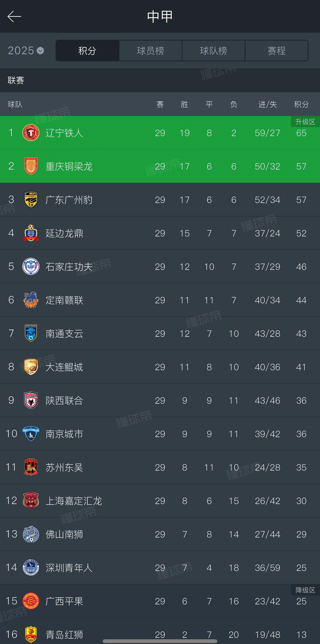Tap the 石家庄功夫 club crest
This screenshot has width=320, height=644.
point(31,267)
